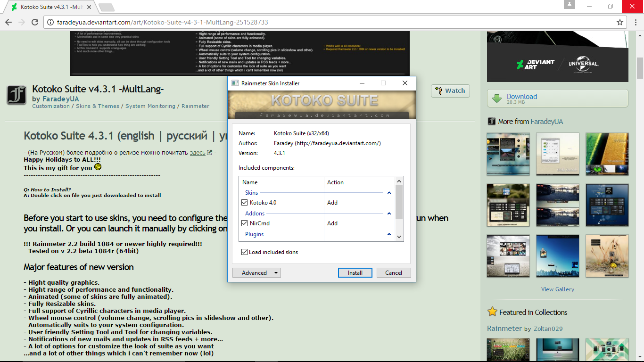Uncheck the NirCmd addon checkbox
The width and height of the screenshot is (644, 362).
pyautogui.click(x=244, y=223)
